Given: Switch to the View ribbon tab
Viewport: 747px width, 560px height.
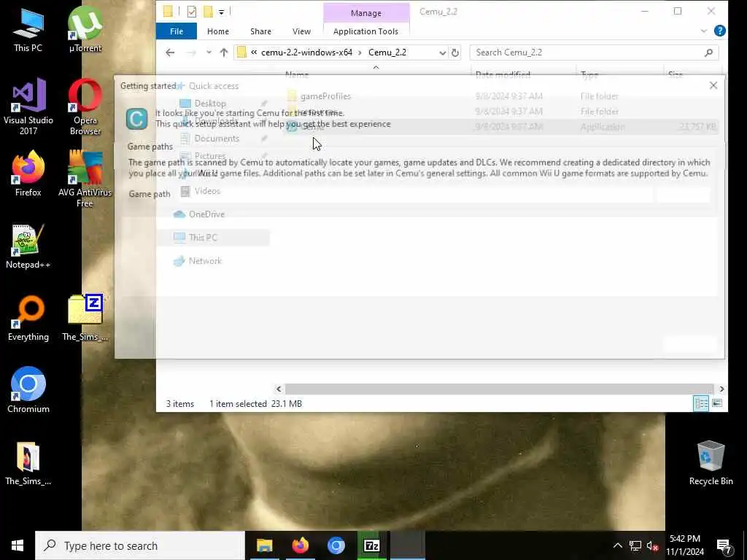Looking at the screenshot, I should (x=301, y=31).
